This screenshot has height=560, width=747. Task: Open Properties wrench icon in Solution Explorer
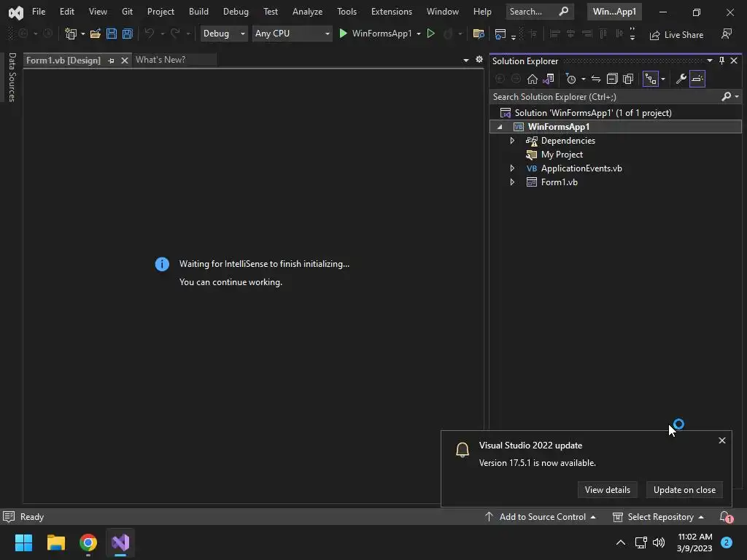681,79
